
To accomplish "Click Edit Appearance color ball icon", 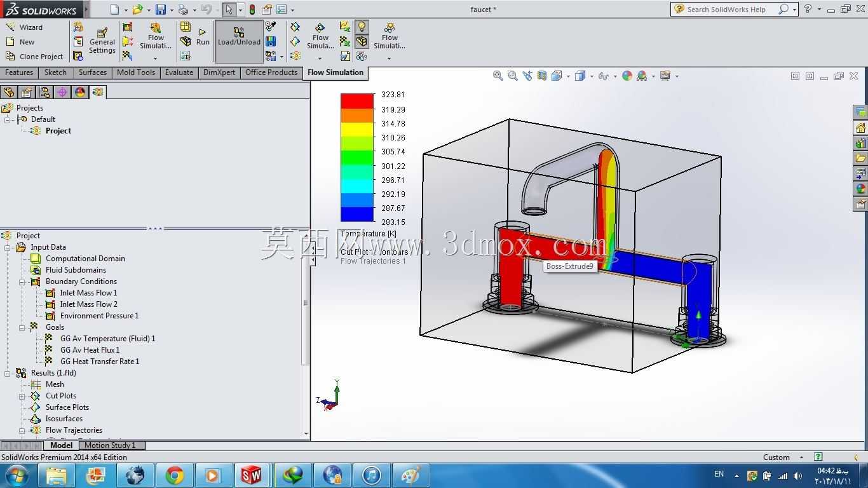I will 627,76.
